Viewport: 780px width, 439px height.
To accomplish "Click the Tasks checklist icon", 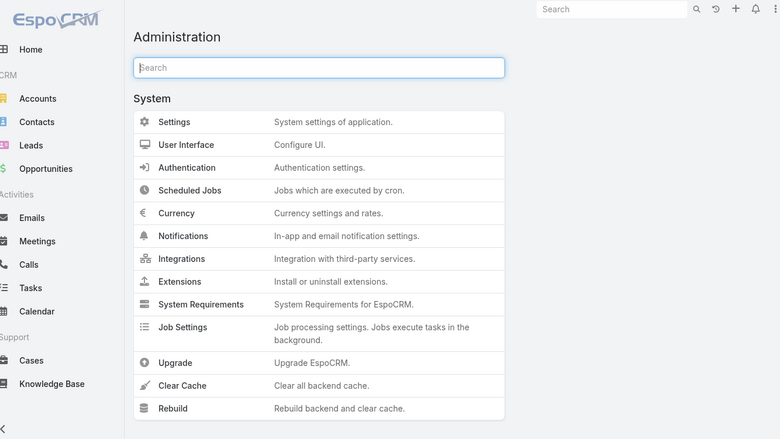I will click(x=3, y=288).
